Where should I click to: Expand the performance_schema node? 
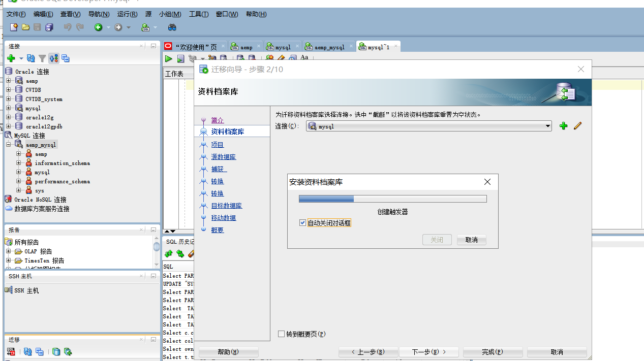(x=19, y=181)
